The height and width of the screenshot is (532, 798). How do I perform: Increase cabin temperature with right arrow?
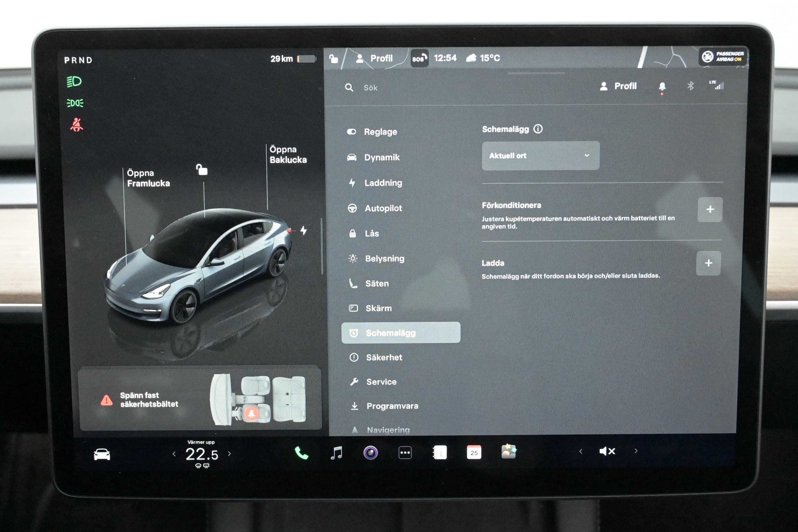[x=230, y=454]
